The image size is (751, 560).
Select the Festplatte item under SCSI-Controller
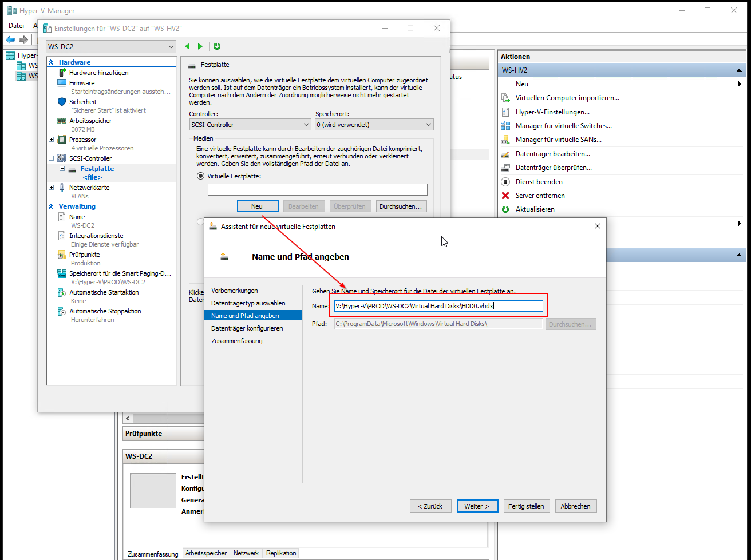tap(97, 169)
